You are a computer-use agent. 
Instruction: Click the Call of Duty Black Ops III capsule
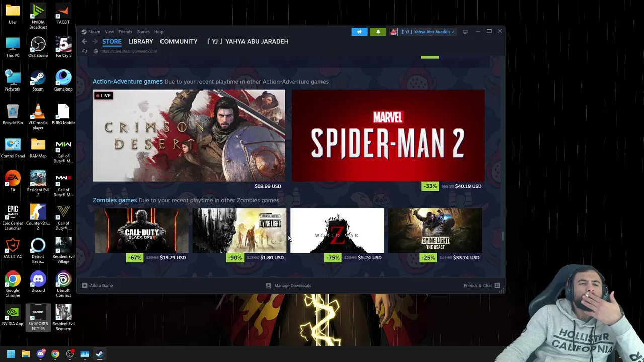[x=141, y=231]
